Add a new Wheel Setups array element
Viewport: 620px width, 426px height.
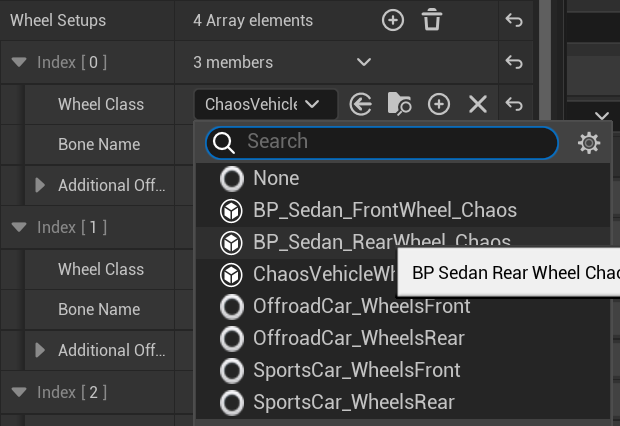click(393, 20)
